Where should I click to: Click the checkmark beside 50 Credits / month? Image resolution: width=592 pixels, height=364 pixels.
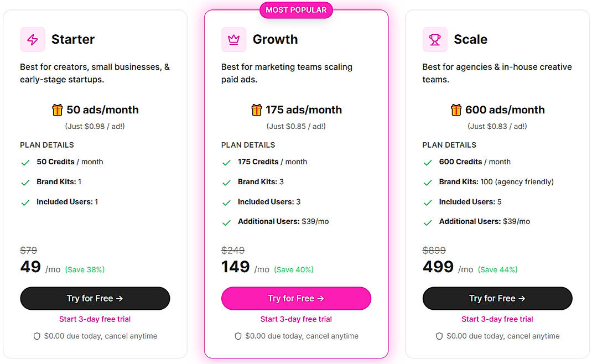tap(25, 162)
